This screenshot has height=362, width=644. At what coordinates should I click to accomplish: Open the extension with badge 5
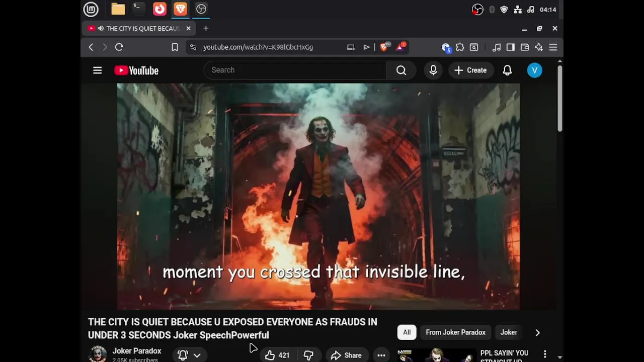(446, 47)
